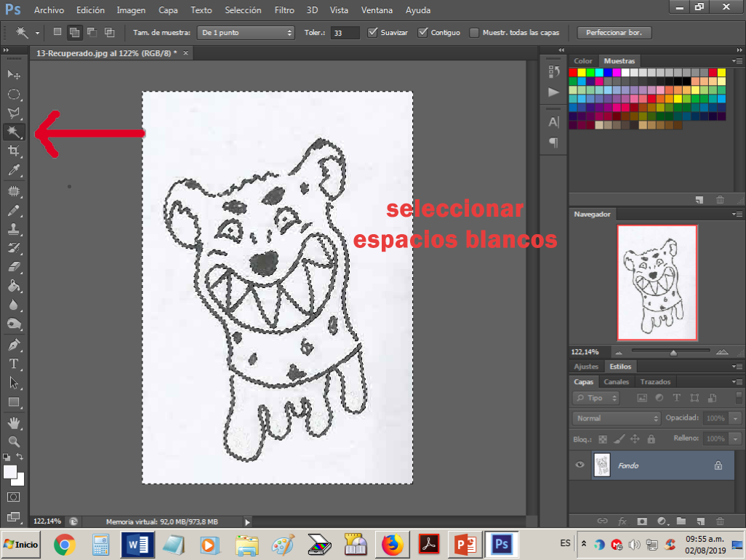Select the Blur tool
The width and height of the screenshot is (746, 560).
click(x=14, y=305)
